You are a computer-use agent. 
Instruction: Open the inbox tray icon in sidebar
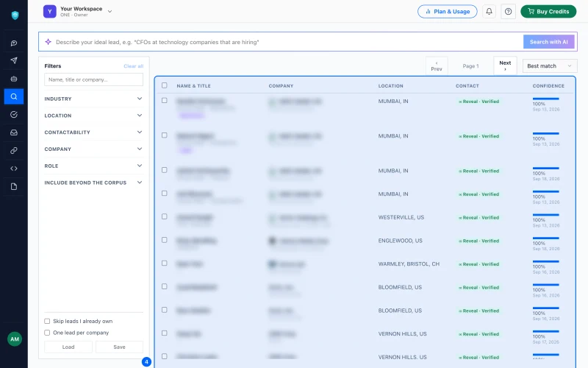click(14, 132)
